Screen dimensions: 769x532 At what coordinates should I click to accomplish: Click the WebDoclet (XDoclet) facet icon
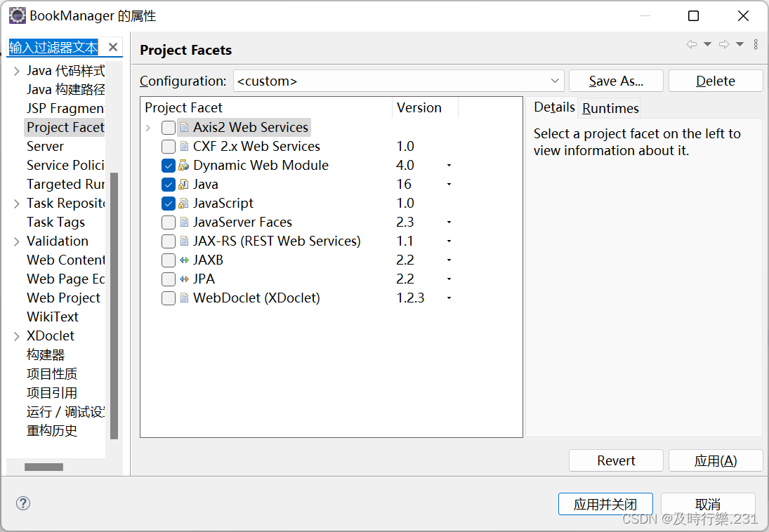[184, 298]
